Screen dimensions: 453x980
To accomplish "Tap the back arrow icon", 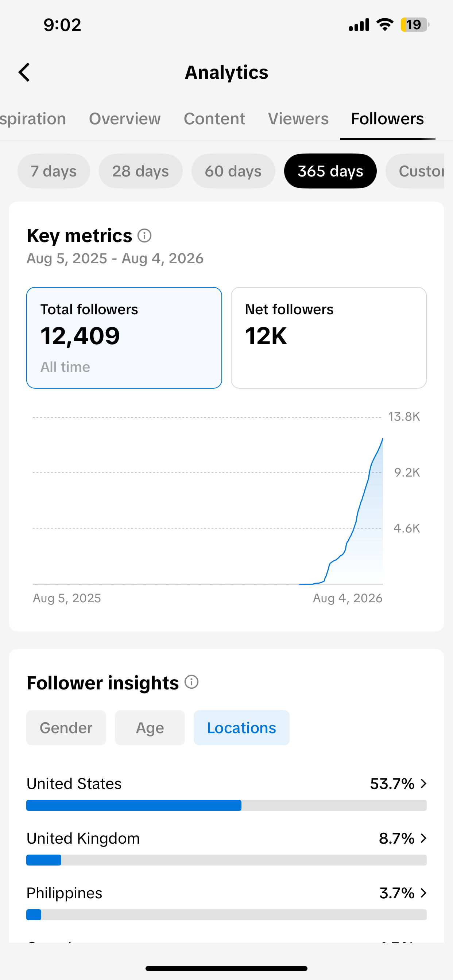I will (24, 72).
